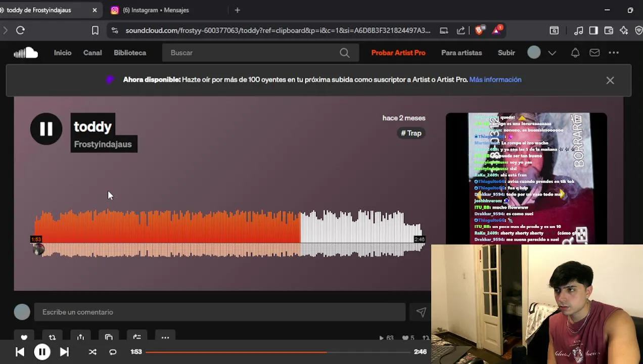
Task: Pause the toddy track with the large button
Action: click(x=46, y=129)
